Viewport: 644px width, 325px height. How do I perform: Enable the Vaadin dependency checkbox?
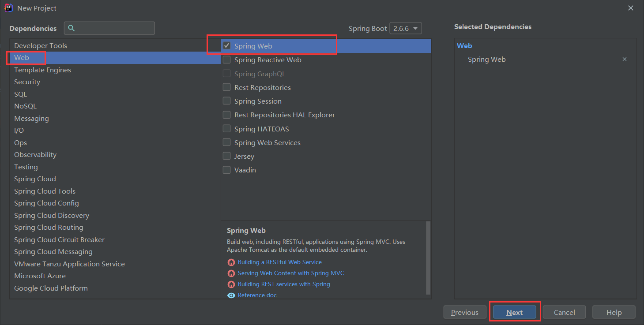click(227, 170)
